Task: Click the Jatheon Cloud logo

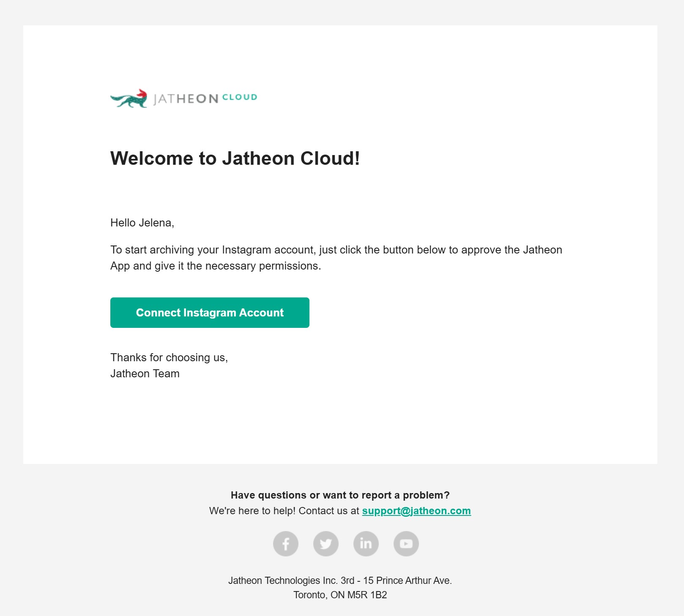Action: [183, 98]
